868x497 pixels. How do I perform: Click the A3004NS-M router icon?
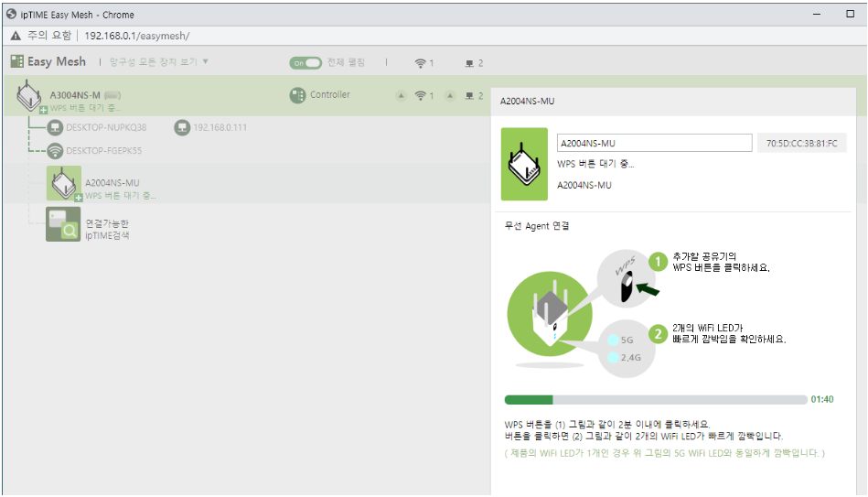tap(29, 96)
